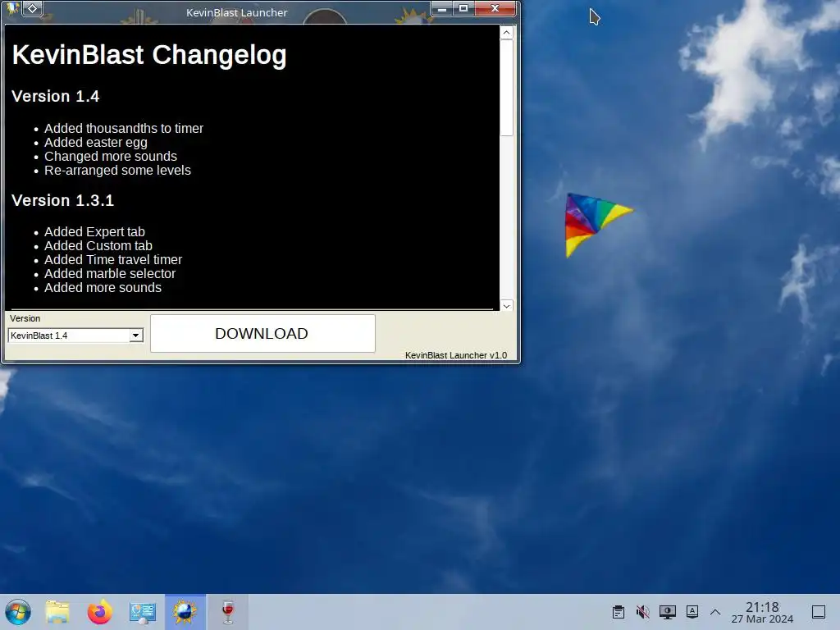The image size is (840, 630).
Task: Click the keep-on-top diamond icon in the title bar
Action: point(32,8)
